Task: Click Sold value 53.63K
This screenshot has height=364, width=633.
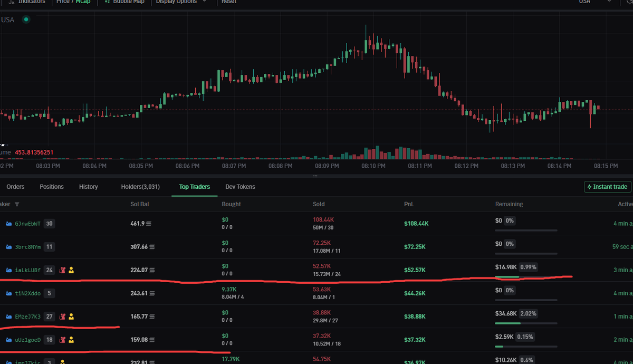Action: 321,289
